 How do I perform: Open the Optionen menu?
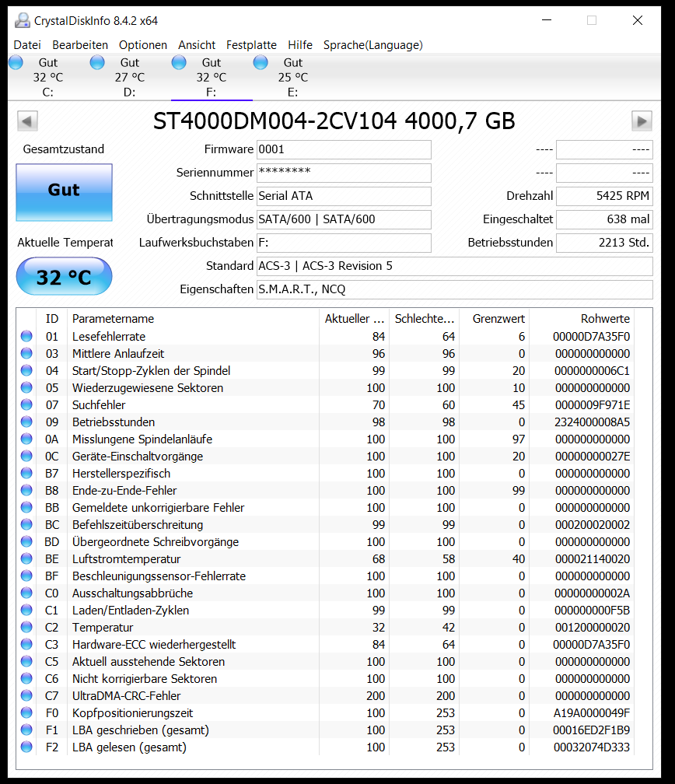pos(143,45)
